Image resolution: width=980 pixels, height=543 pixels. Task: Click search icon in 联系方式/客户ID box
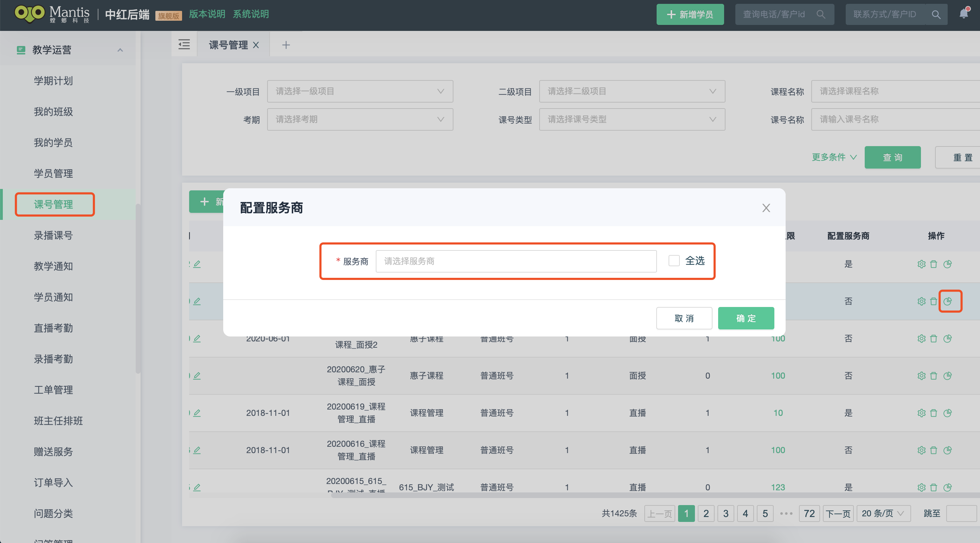[x=936, y=14]
